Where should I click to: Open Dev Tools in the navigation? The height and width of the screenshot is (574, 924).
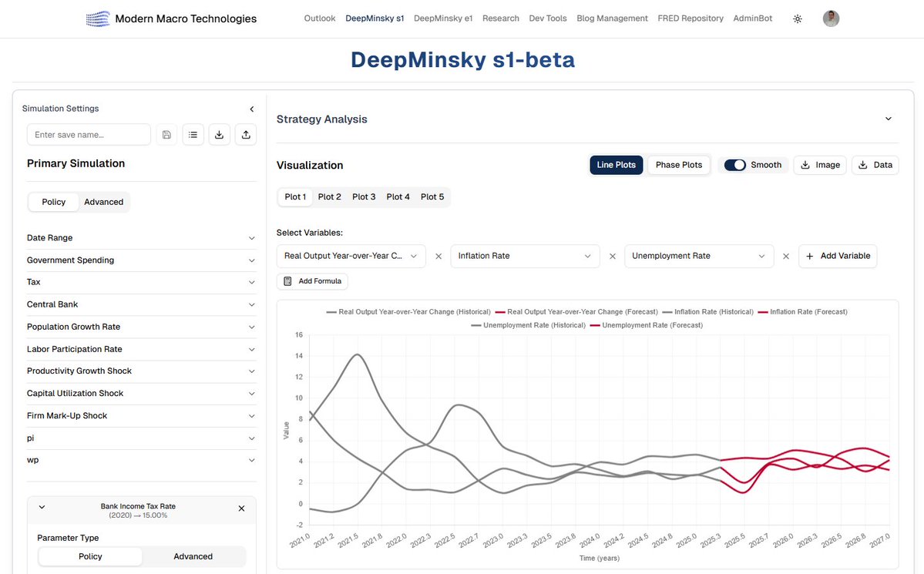coord(548,18)
